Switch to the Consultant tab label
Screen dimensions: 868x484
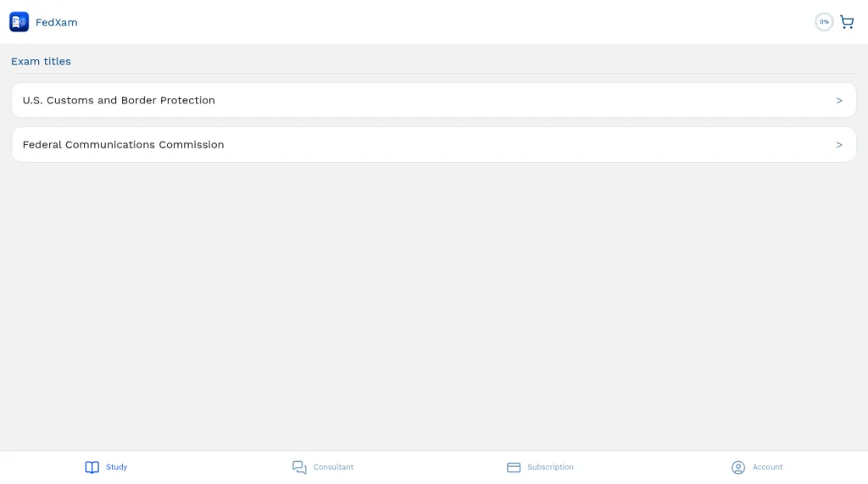[x=333, y=467]
